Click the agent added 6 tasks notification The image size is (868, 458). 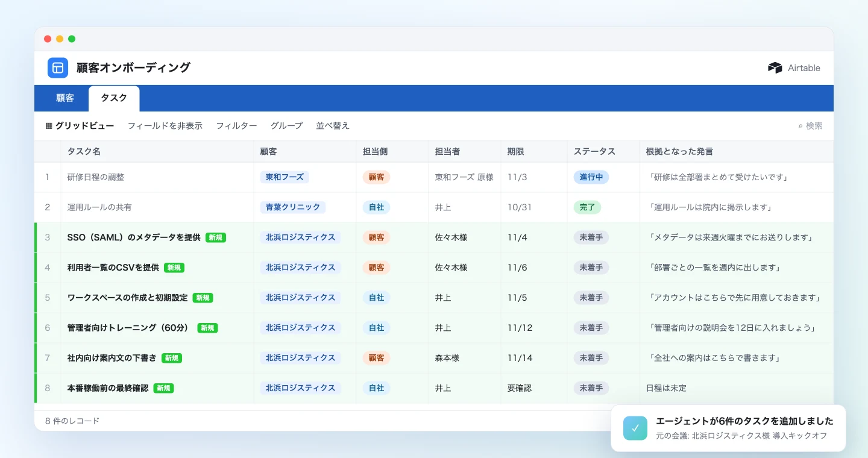[x=728, y=428]
